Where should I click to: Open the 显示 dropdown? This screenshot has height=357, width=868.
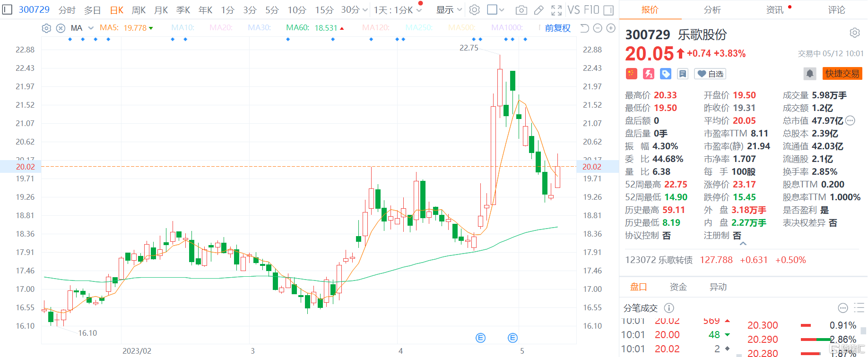pyautogui.click(x=449, y=10)
